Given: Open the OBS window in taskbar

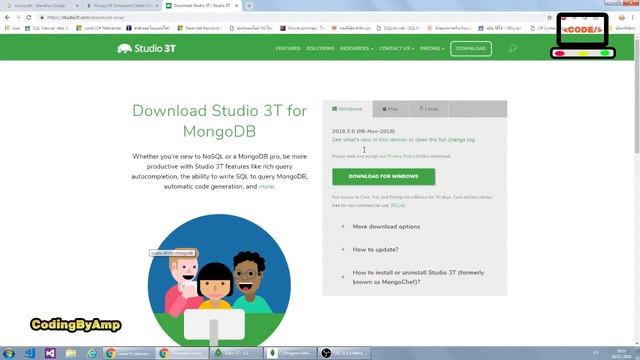Looking at the screenshot, I should (x=344, y=353).
